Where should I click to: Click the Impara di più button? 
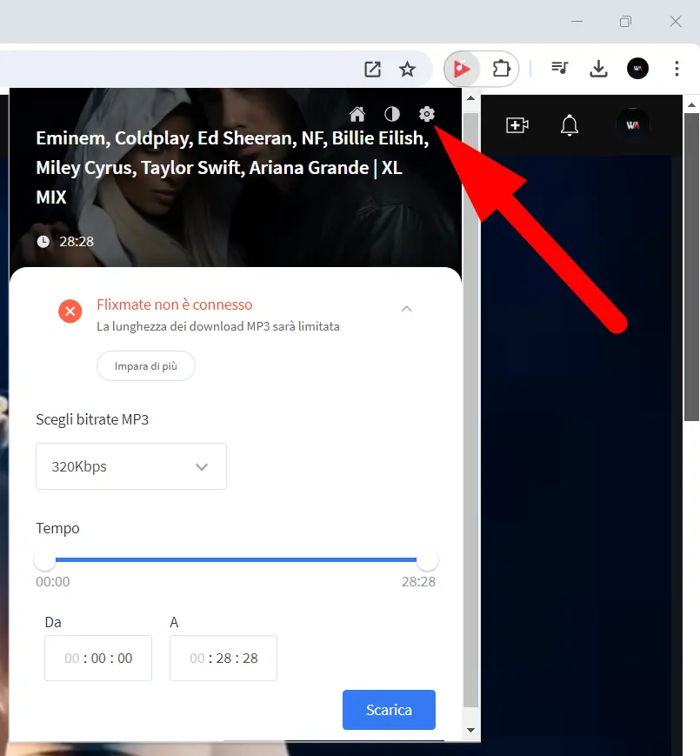tap(146, 366)
